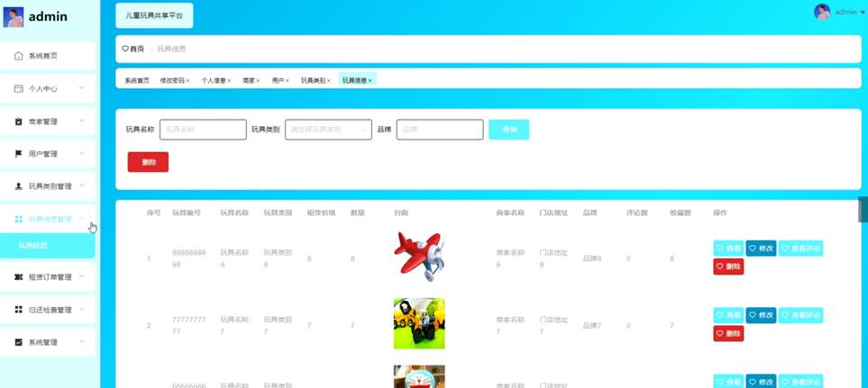
Task: Close the 商家 tab with its x
Action: pos(258,81)
